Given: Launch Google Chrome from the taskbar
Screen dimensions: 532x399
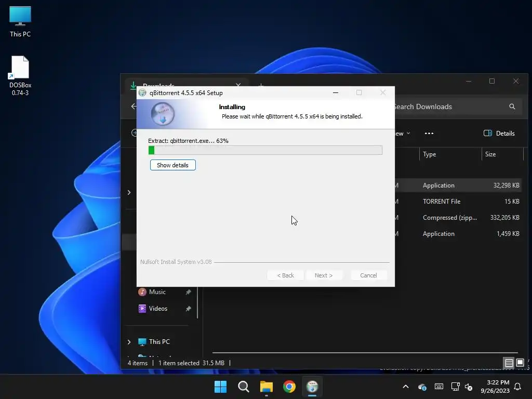Looking at the screenshot, I should click(x=289, y=387).
